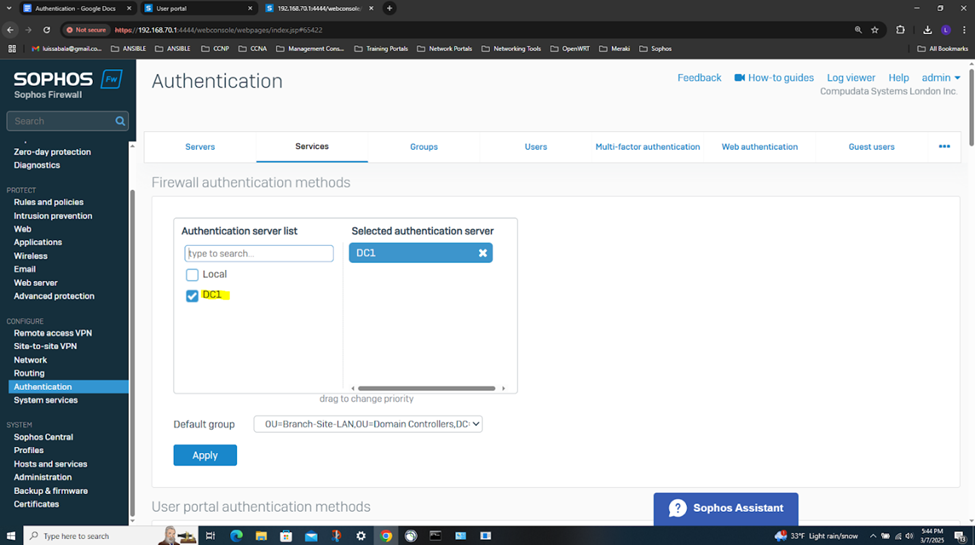The width and height of the screenshot is (975, 545).
Task: Click the Apply button
Action: coord(205,455)
